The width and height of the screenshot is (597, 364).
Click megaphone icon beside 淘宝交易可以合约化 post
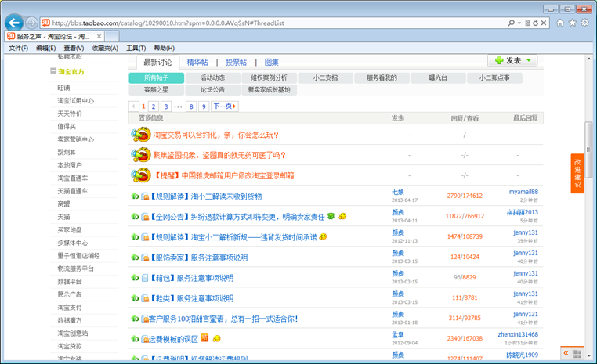(x=141, y=135)
